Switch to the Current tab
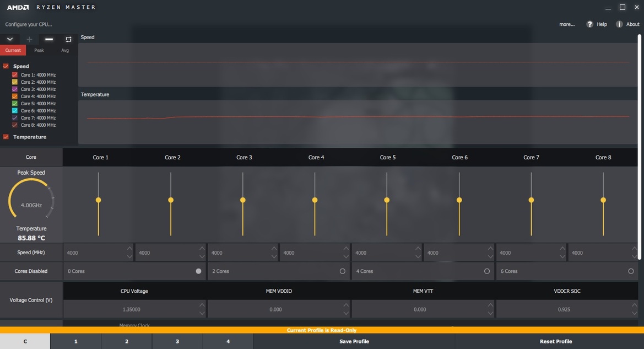The image size is (644, 349). click(x=13, y=50)
